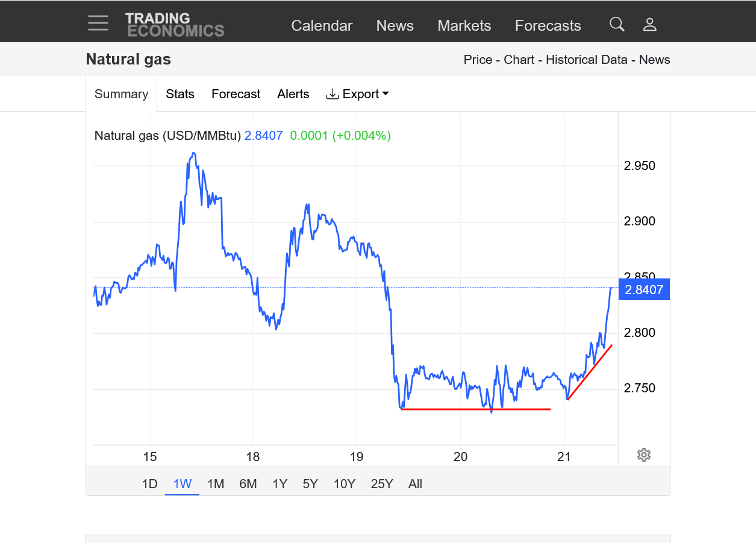Click the 2.8407 current price label
Image resolution: width=756 pixels, height=543 pixels.
point(644,290)
